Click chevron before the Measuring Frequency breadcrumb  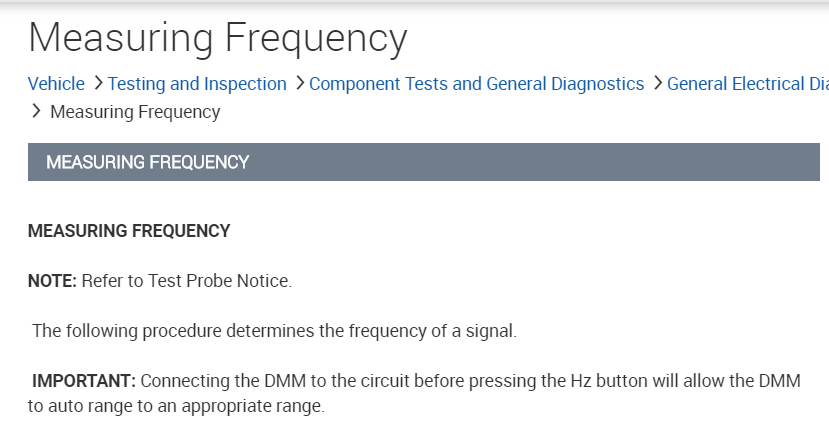tap(36, 111)
